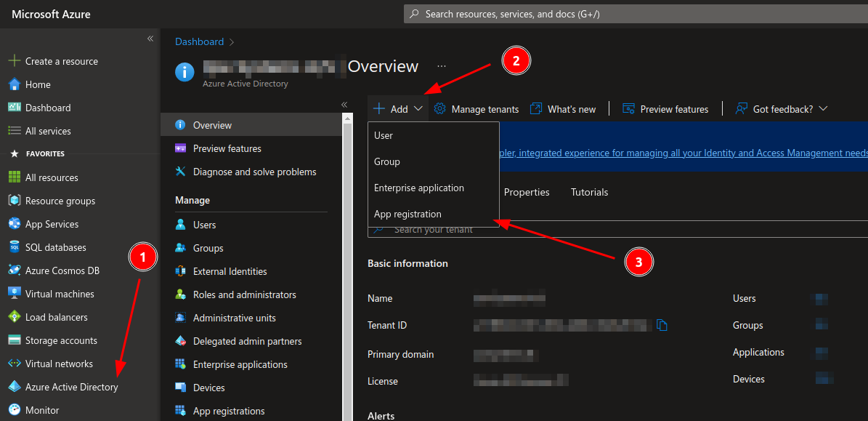Click the Microsoft Azure header title
This screenshot has width=868, height=421.
(x=51, y=14)
